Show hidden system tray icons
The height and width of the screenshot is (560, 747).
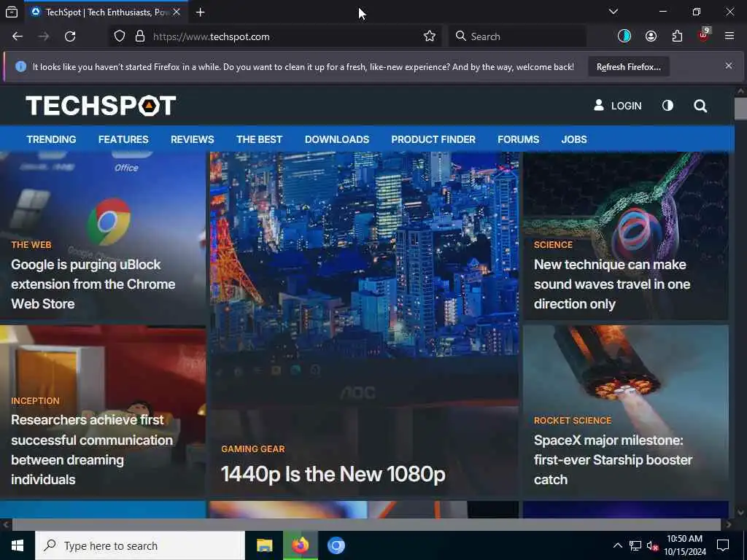tap(617, 545)
